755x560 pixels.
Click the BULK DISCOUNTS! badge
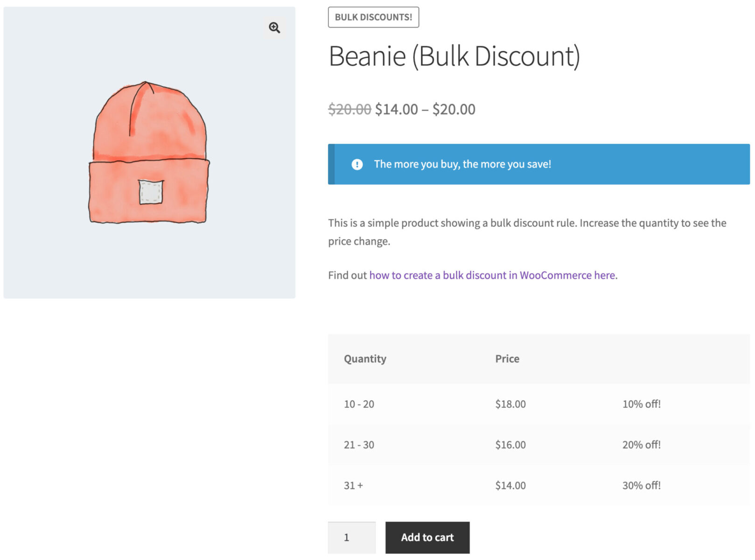tap(373, 18)
